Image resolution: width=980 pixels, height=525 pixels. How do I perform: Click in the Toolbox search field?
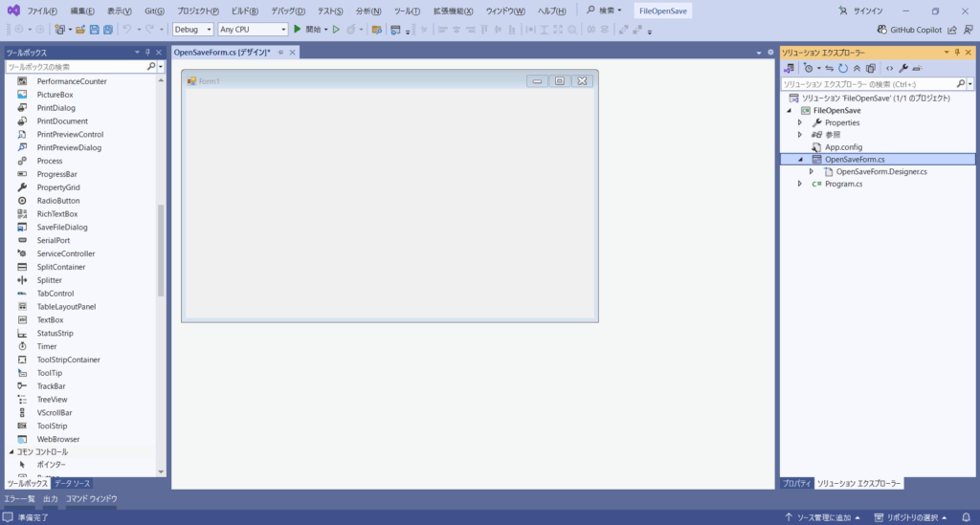click(x=75, y=67)
